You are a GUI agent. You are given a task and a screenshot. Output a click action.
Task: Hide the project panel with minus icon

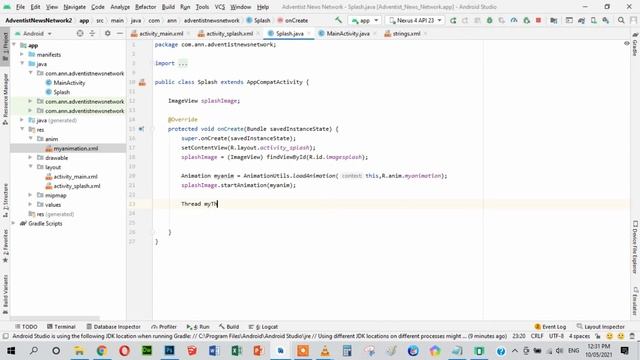click(x=120, y=33)
